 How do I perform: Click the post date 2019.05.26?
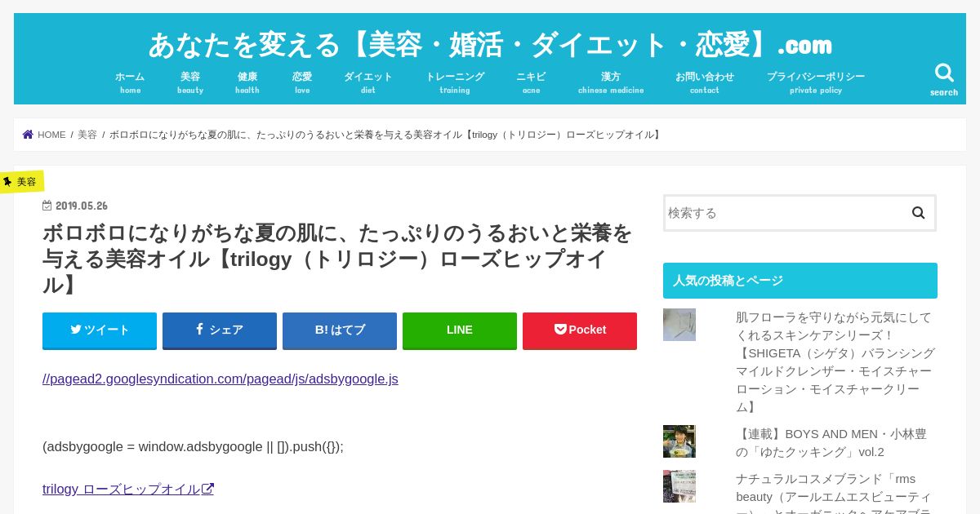point(82,206)
